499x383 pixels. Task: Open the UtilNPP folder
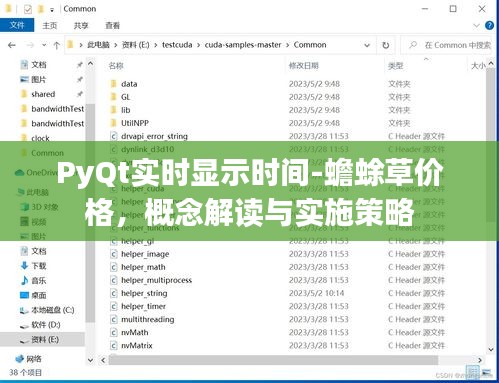click(x=135, y=123)
